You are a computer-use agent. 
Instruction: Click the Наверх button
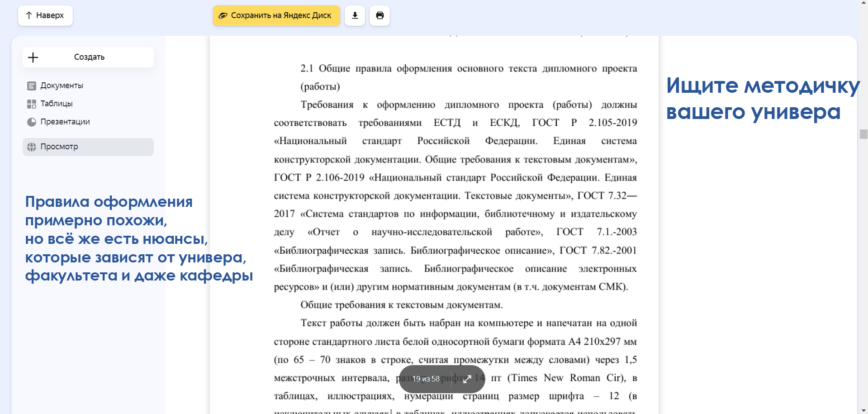(45, 15)
